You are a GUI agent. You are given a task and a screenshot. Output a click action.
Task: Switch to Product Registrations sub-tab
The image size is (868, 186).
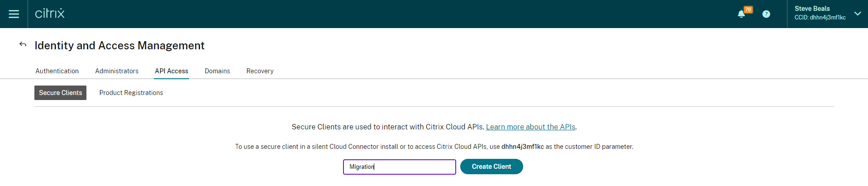[x=131, y=93]
